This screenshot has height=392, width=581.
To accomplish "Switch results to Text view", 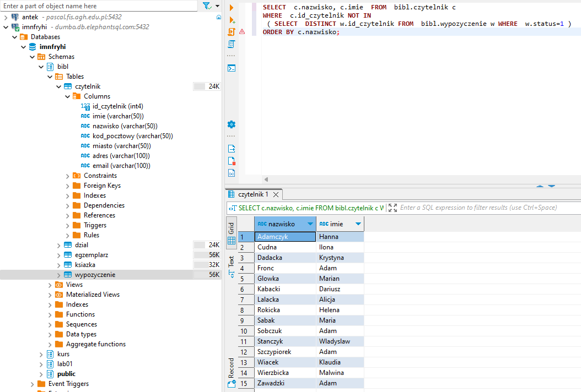I will tap(231, 266).
